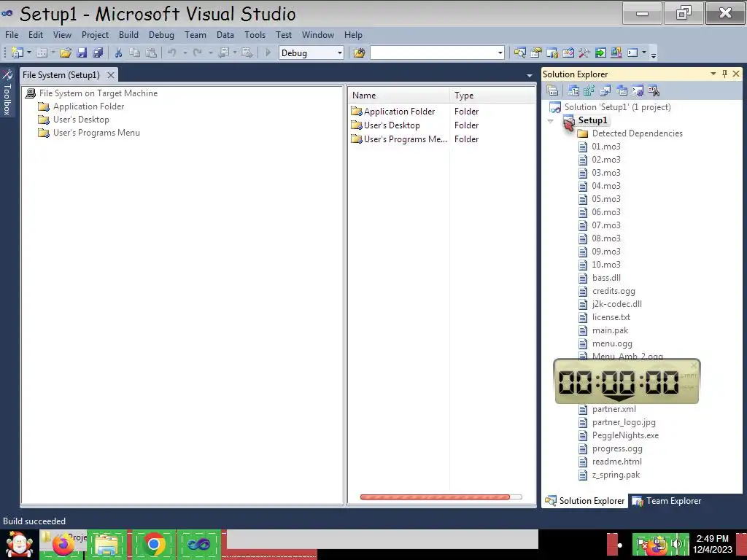747x560 pixels.
Task: Close the File System (Setup1) tab
Action: tap(111, 75)
